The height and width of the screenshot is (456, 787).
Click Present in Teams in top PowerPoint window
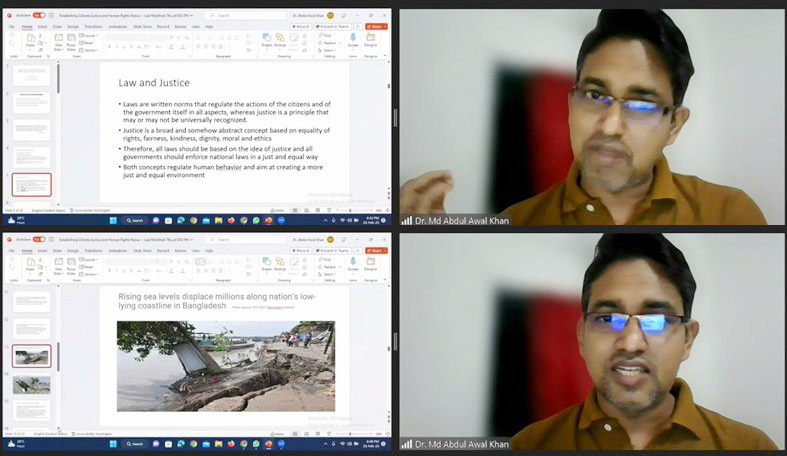pos(332,27)
